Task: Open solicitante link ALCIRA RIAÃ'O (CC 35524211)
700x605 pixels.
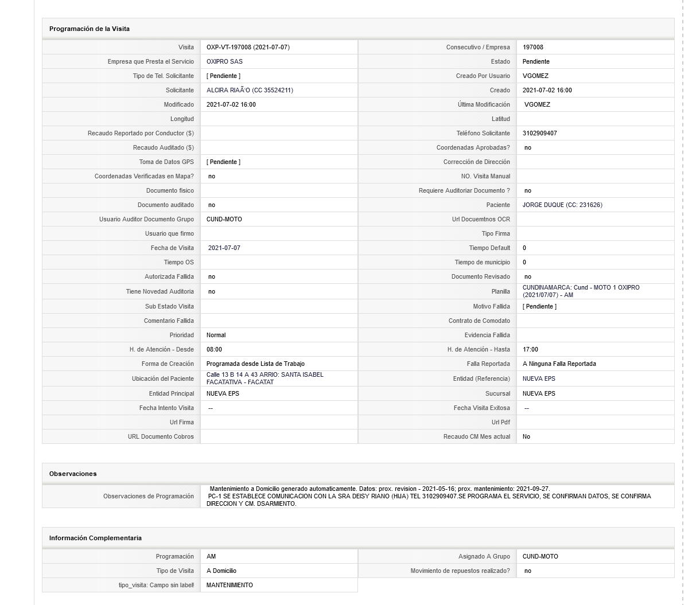Action: point(250,90)
